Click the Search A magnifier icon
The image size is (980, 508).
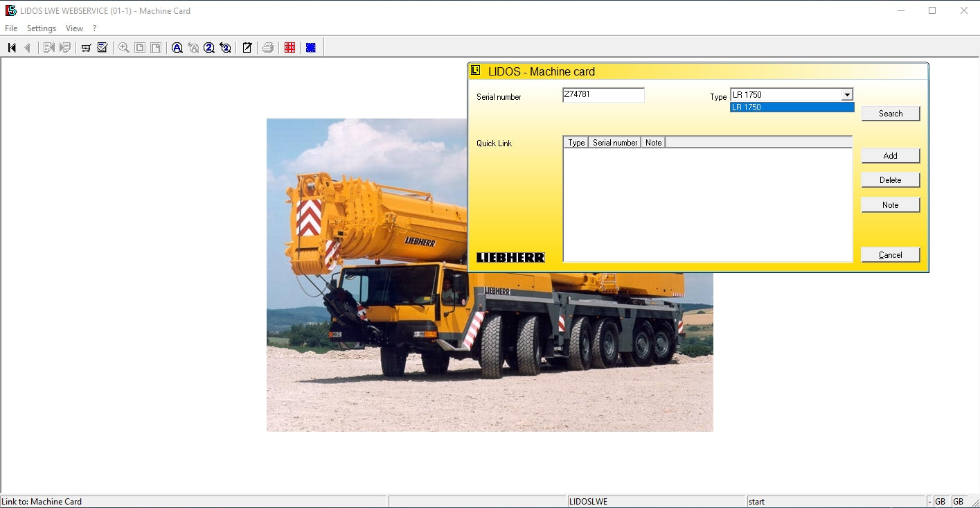pyautogui.click(x=177, y=47)
